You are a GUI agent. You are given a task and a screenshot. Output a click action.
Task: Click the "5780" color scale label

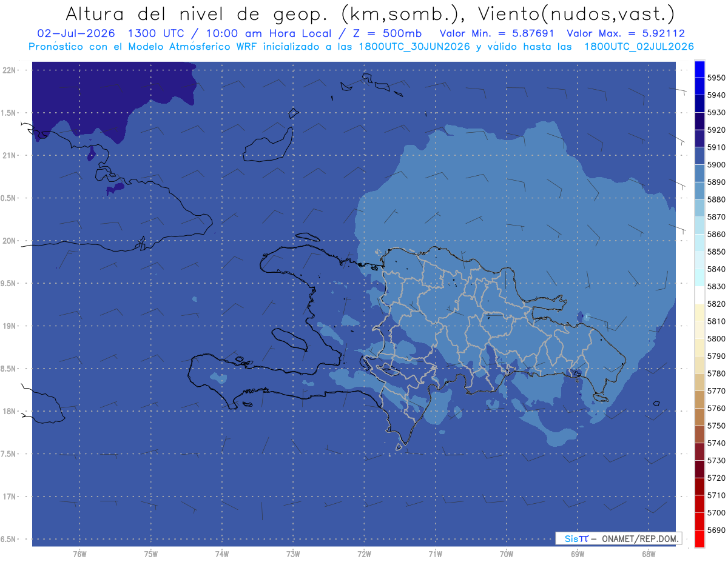tap(716, 373)
